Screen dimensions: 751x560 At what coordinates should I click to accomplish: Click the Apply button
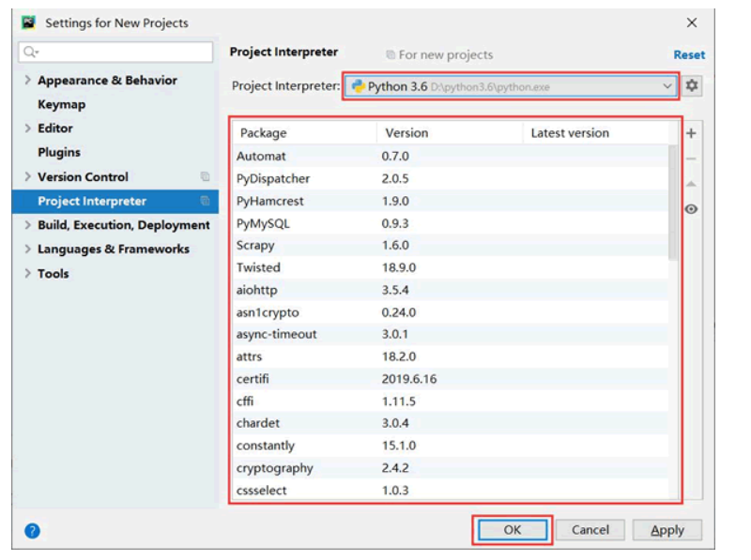[x=667, y=530]
